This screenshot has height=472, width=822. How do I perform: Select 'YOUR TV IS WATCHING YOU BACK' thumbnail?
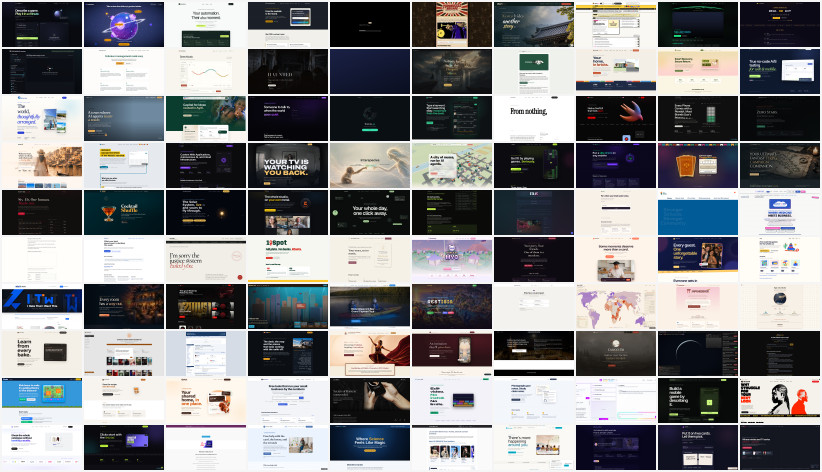click(x=288, y=166)
